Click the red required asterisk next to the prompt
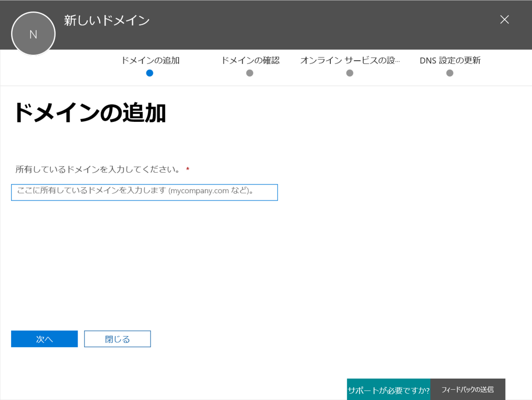 click(x=188, y=168)
